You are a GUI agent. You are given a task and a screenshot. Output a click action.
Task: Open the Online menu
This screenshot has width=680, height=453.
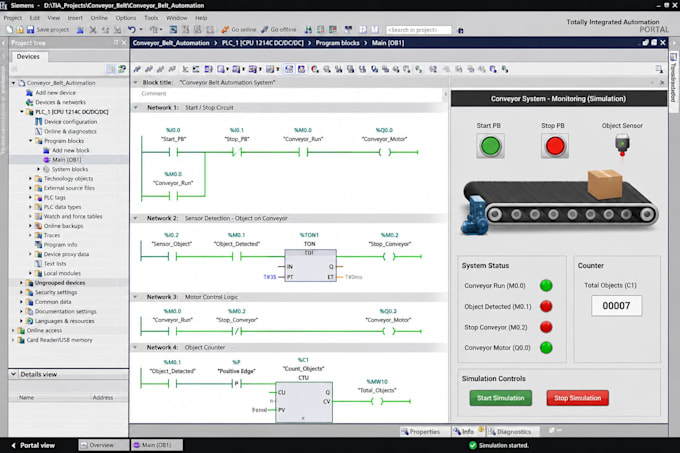[99, 18]
